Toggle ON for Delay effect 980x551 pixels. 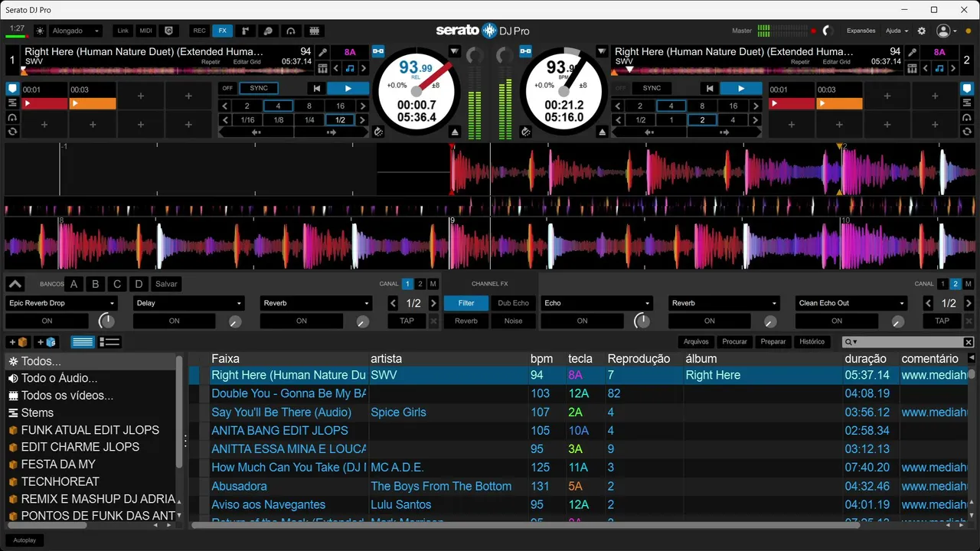[x=175, y=321]
